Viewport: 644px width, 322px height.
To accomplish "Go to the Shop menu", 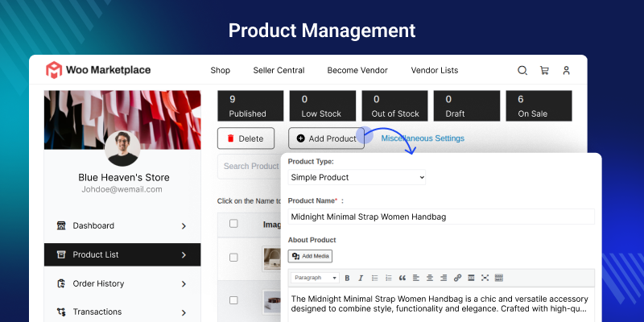I will coord(220,70).
